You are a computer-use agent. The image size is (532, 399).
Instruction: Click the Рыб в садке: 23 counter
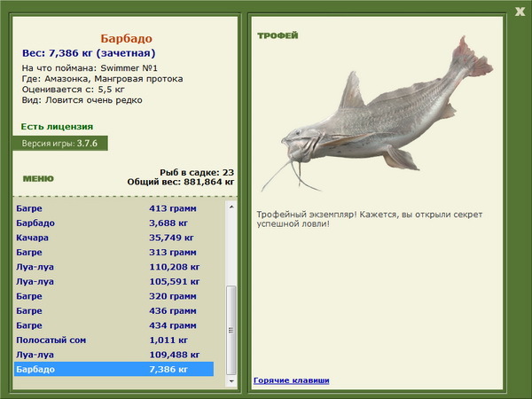[197, 172]
